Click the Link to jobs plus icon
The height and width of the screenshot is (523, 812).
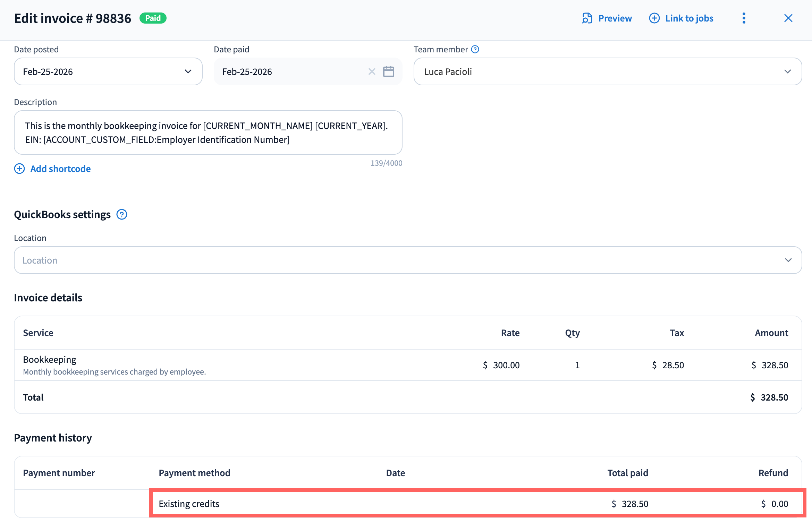pos(654,18)
